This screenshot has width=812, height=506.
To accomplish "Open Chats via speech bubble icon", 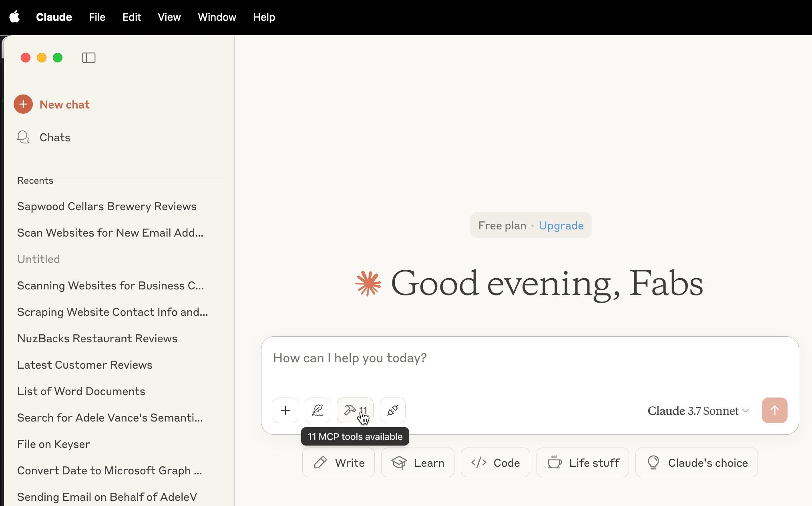I will 23,137.
